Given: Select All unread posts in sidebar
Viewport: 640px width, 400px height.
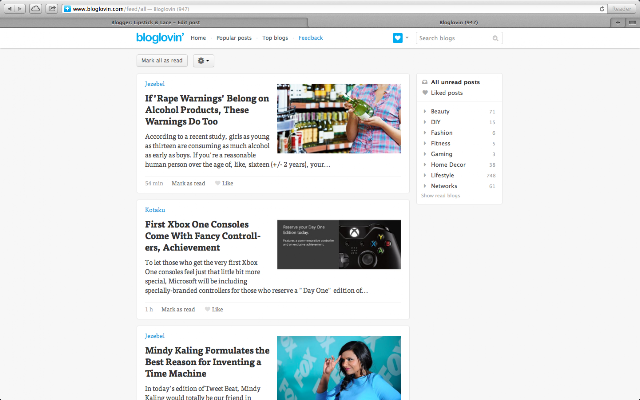Looking at the screenshot, I should 455,82.
